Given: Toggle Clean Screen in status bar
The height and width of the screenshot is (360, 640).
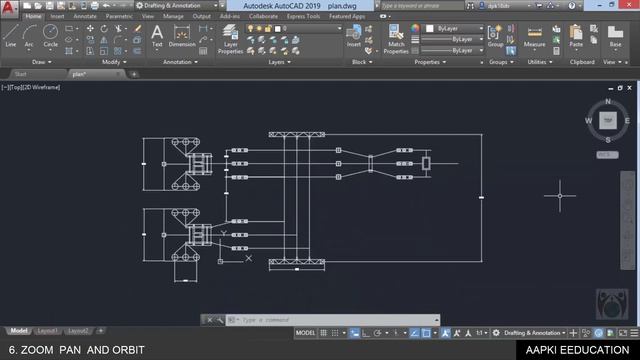Looking at the screenshot, I should 622,333.
